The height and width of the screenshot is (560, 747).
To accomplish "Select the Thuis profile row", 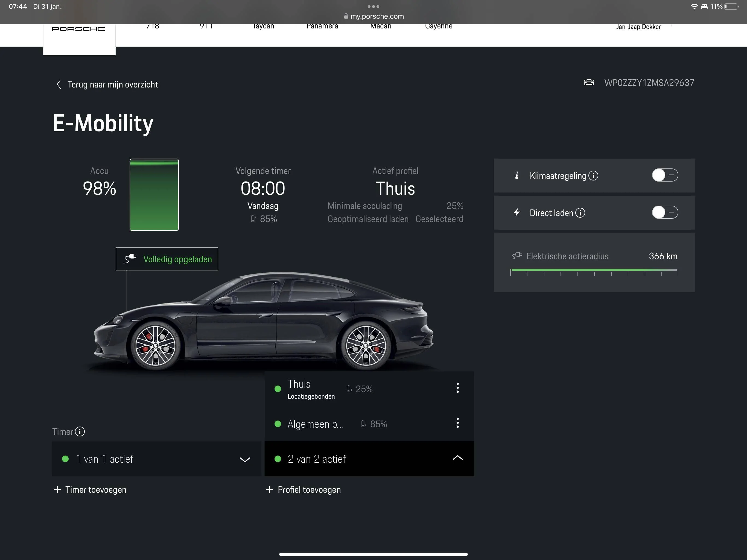I will [369, 389].
